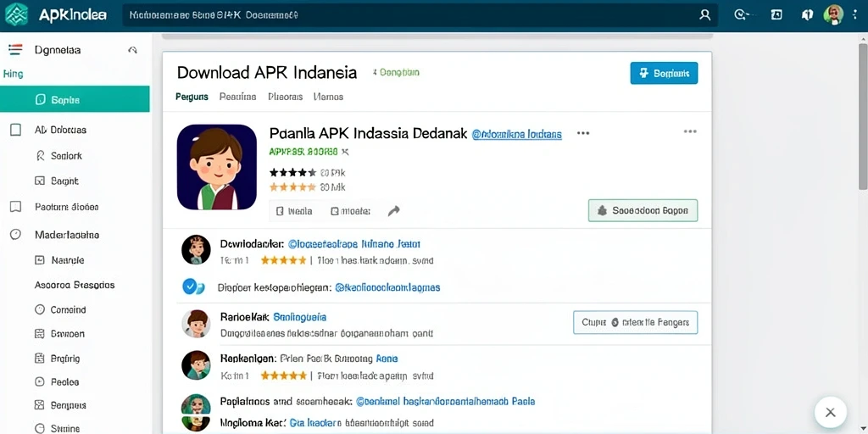Select the highlighted Sopiie sidebar item

[75, 100]
